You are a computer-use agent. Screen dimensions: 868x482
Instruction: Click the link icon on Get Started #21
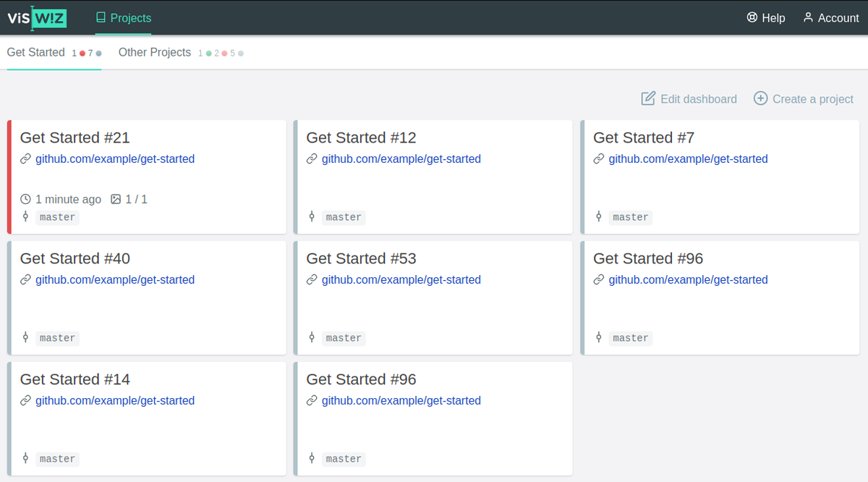click(25, 159)
